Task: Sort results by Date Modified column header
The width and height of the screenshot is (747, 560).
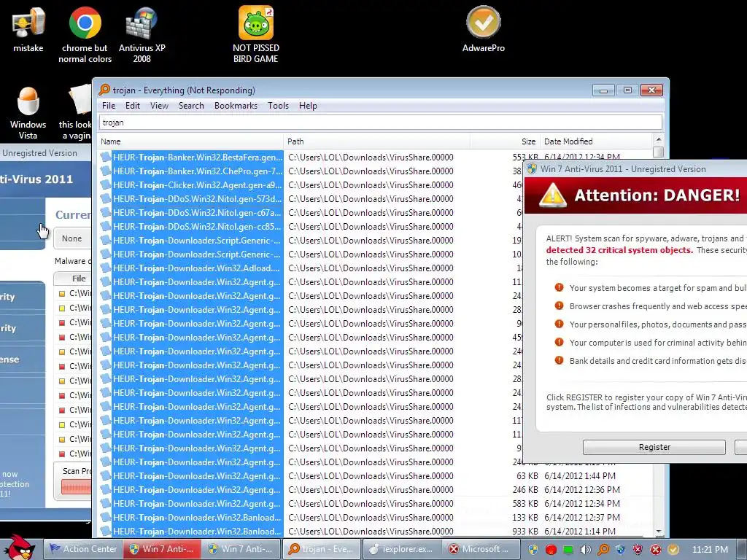Action: tap(597, 141)
